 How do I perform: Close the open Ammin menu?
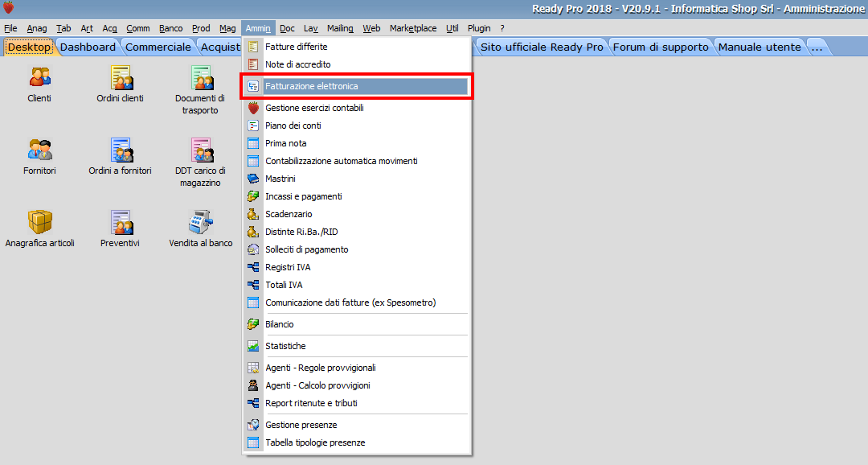pos(258,28)
